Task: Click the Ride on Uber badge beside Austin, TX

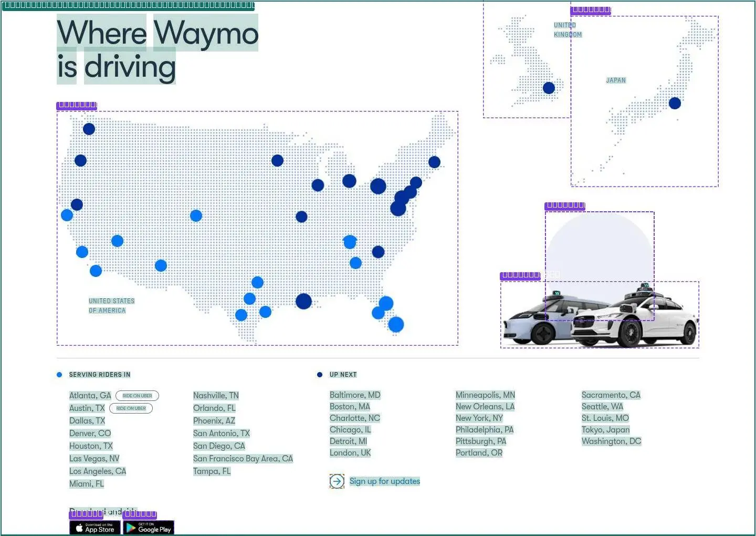Action: [131, 408]
